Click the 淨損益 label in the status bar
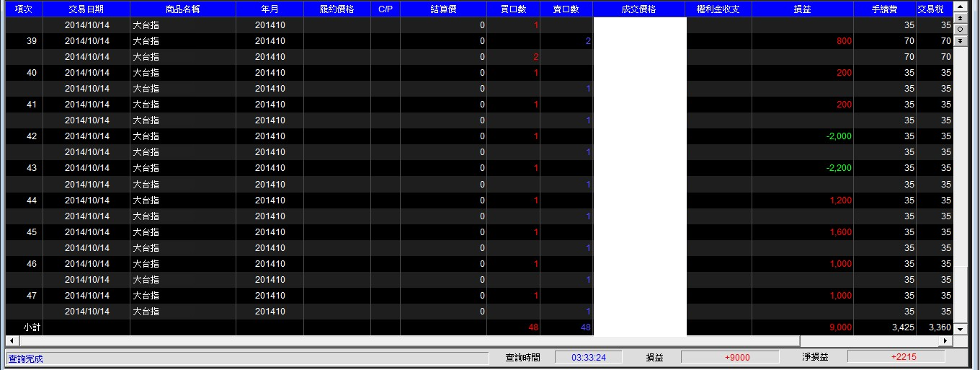 point(815,357)
